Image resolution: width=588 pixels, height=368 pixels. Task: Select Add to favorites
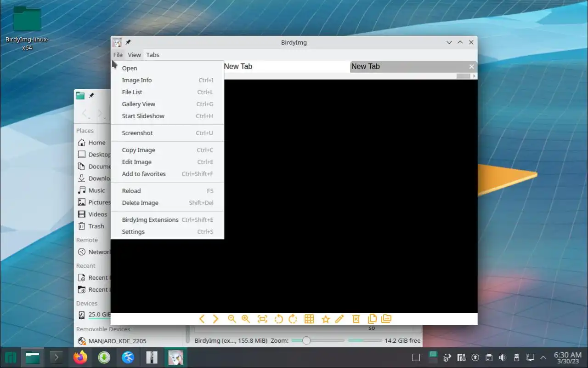pos(167,174)
